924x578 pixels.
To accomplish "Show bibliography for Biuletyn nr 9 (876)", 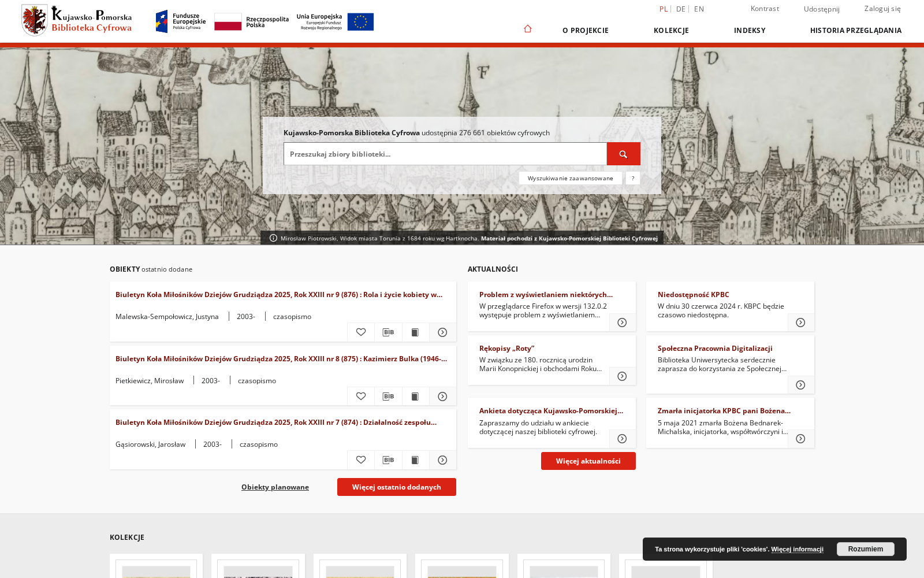I will coord(388,332).
